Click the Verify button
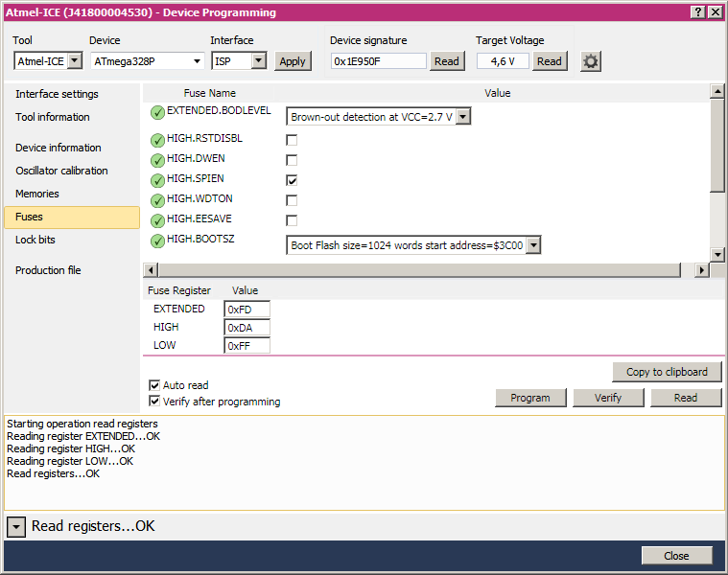The image size is (728, 575). pos(608,398)
